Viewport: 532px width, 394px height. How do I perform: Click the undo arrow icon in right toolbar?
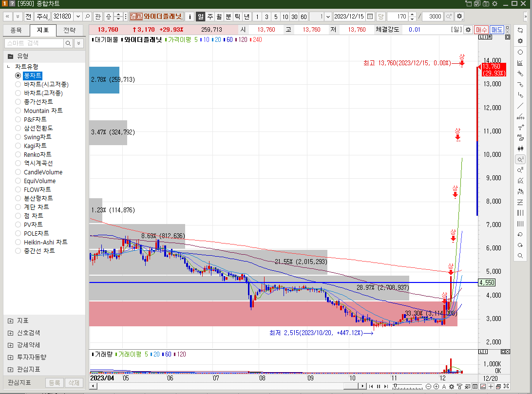[520, 234]
